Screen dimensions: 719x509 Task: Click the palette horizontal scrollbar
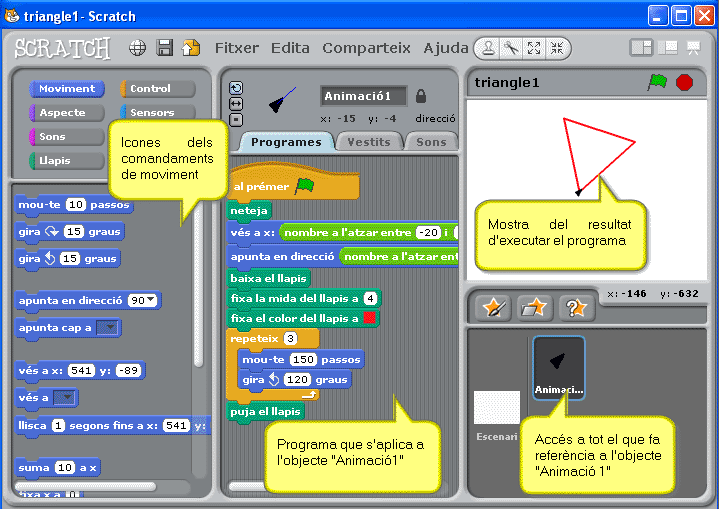(85, 486)
